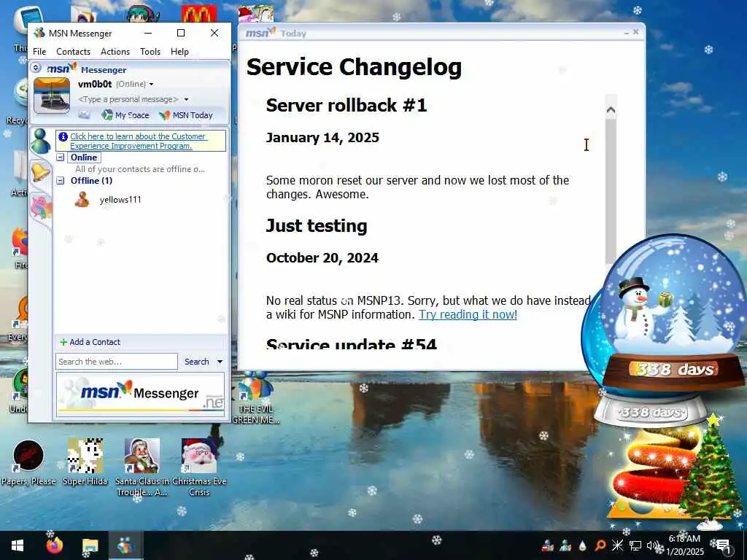747x560 pixels.
Task: Collapse the Online contacts group
Action: 61,157
